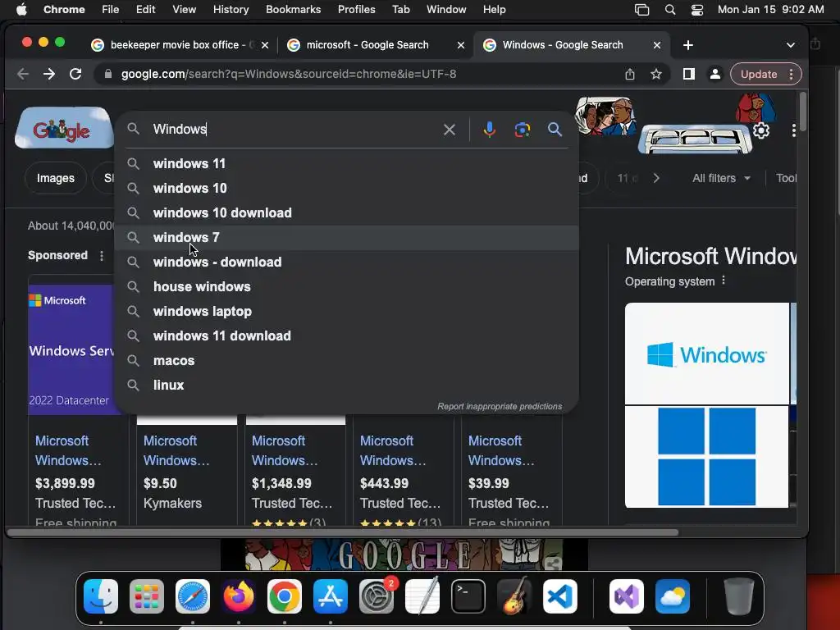The height and width of the screenshot is (630, 840).
Task: Choose the linux suggestion
Action: click(x=346, y=386)
